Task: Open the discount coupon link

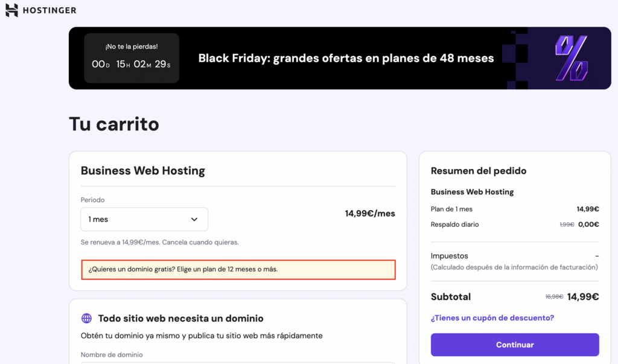Action: tap(492, 318)
